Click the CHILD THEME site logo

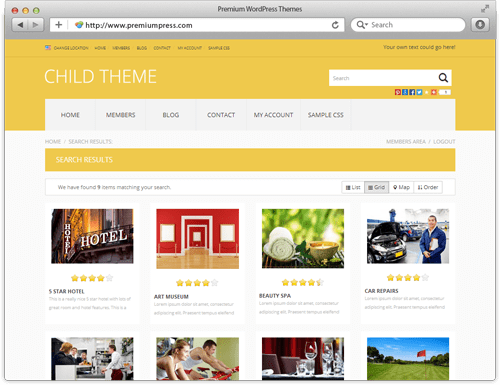(100, 76)
